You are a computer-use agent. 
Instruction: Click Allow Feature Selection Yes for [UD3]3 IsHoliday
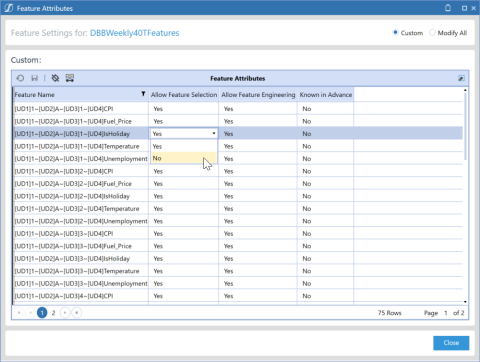coord(158,258)
